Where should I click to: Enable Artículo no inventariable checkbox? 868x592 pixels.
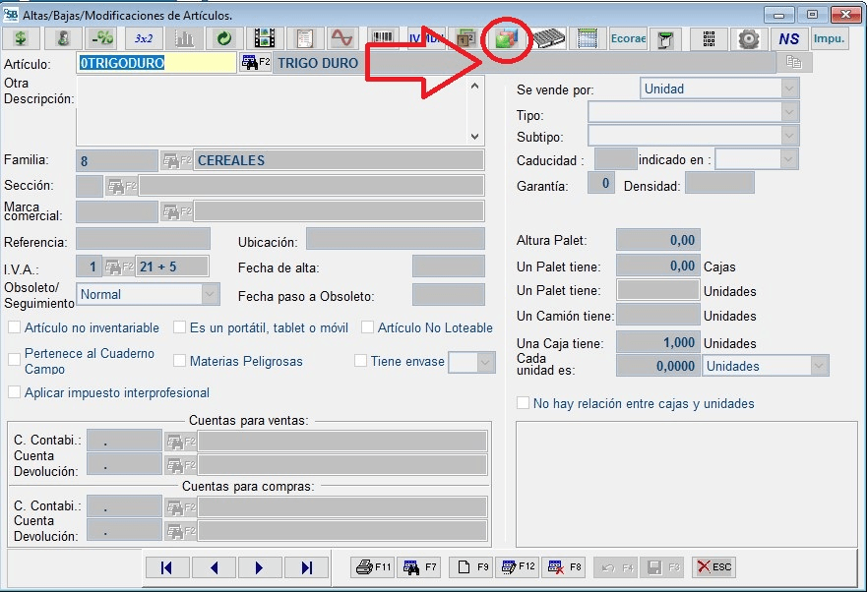click(15, 327)
